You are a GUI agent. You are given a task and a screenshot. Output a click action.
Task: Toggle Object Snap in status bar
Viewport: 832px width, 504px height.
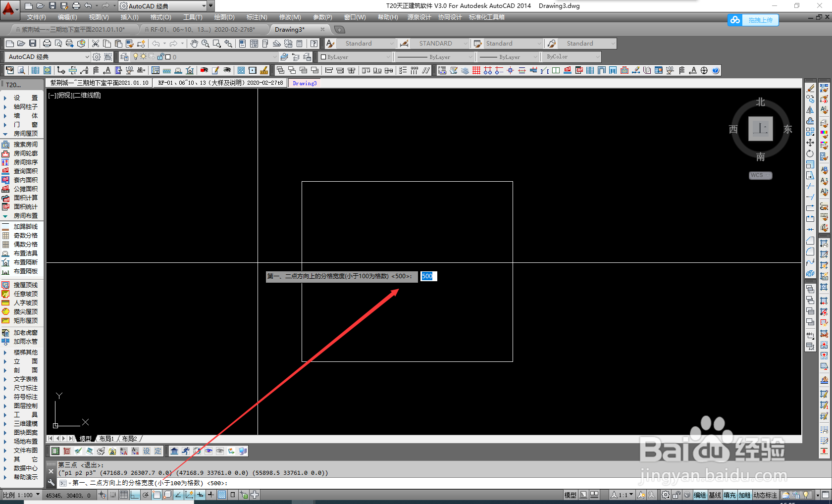pos(156,495)
